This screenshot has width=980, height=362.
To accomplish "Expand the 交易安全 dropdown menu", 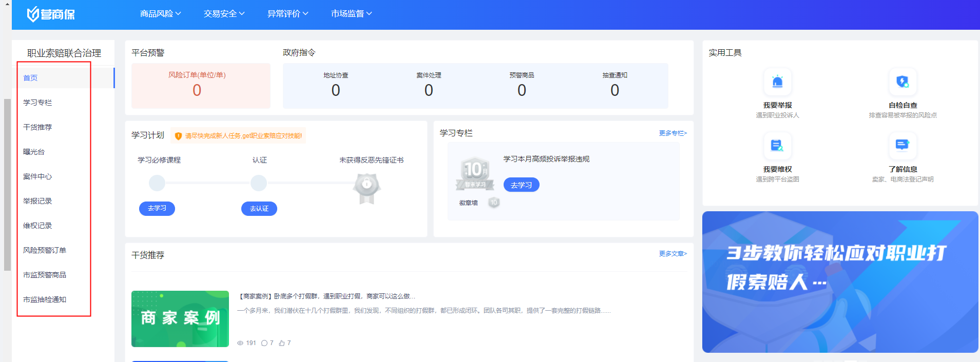I will [x=224, y=14].
